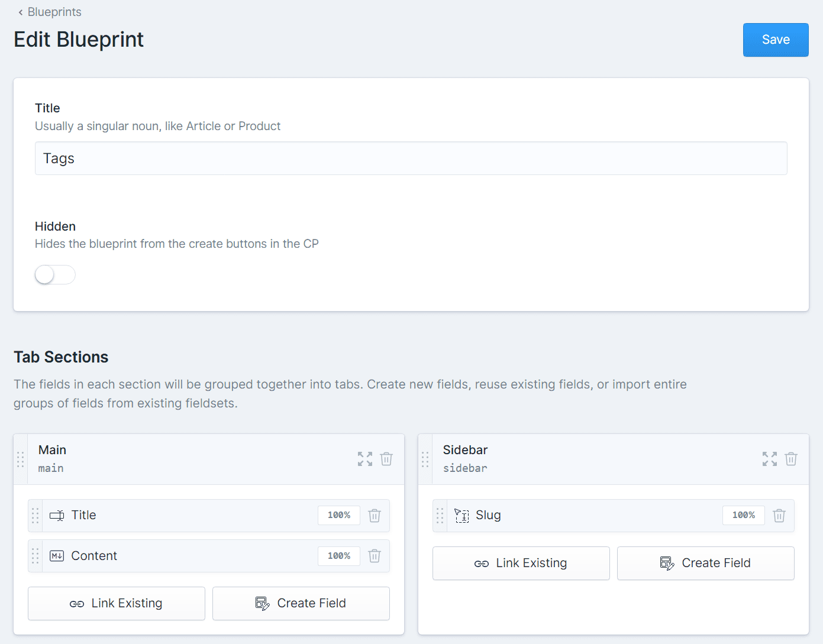
Task: Open the Slug field settings
Action: pyautogui.click(x=488, y=516)
